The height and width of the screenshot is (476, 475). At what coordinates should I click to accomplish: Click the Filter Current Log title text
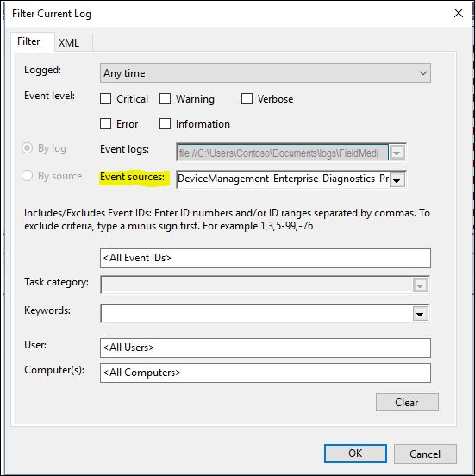tap(52, 14)
